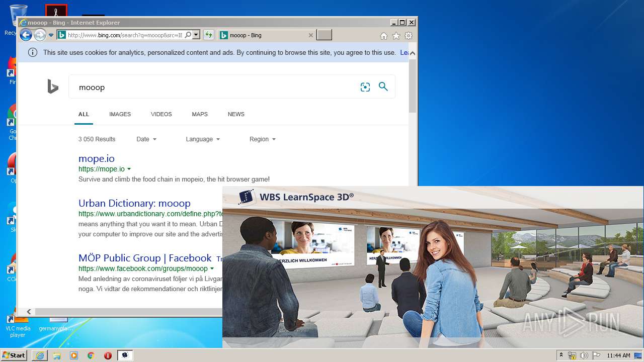
Task: Open a new blank tab
Action: click(x=324, y=35)
